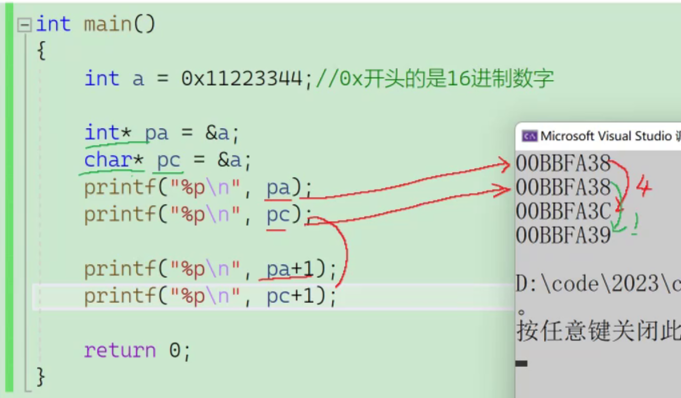Click the 00BBFA3C output line

(563, 212)
